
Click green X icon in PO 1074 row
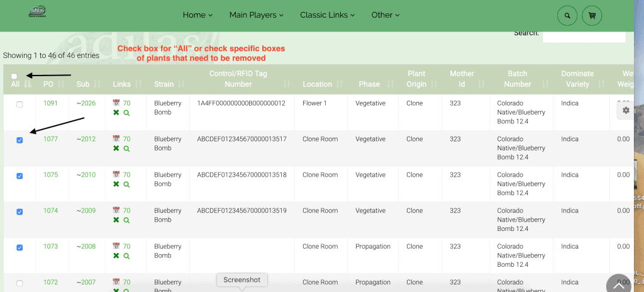116,220
